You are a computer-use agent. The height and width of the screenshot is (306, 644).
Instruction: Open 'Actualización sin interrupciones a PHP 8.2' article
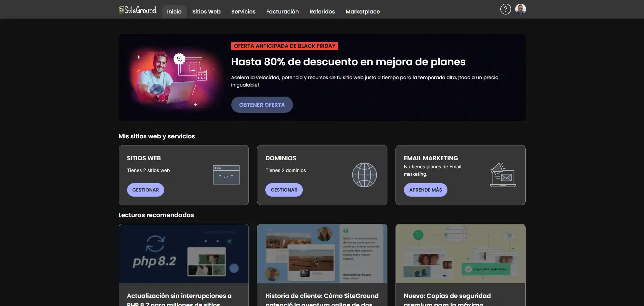(179, 299)
